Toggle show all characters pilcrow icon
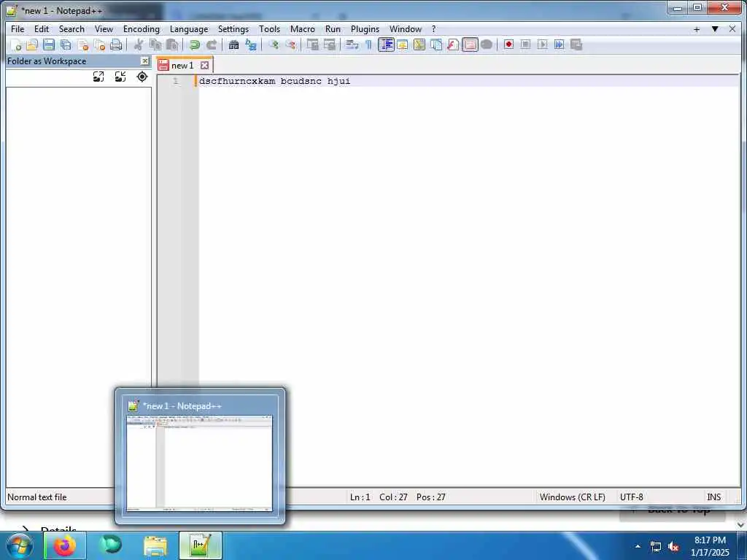 368,44
